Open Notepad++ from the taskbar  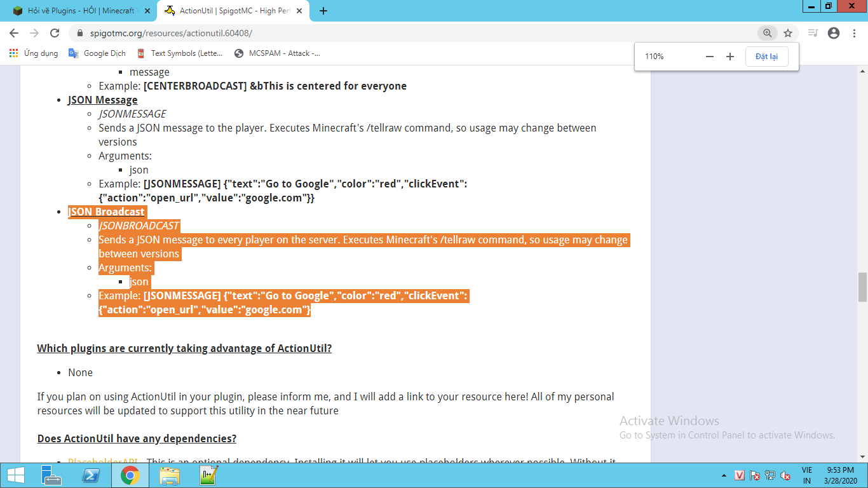tap(209, 475)
